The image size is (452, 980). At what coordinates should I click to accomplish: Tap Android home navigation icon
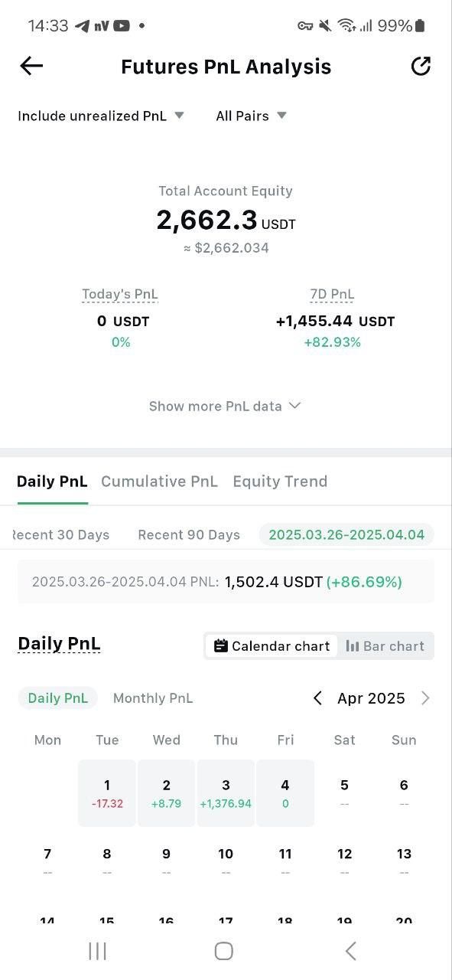(223, 951)
